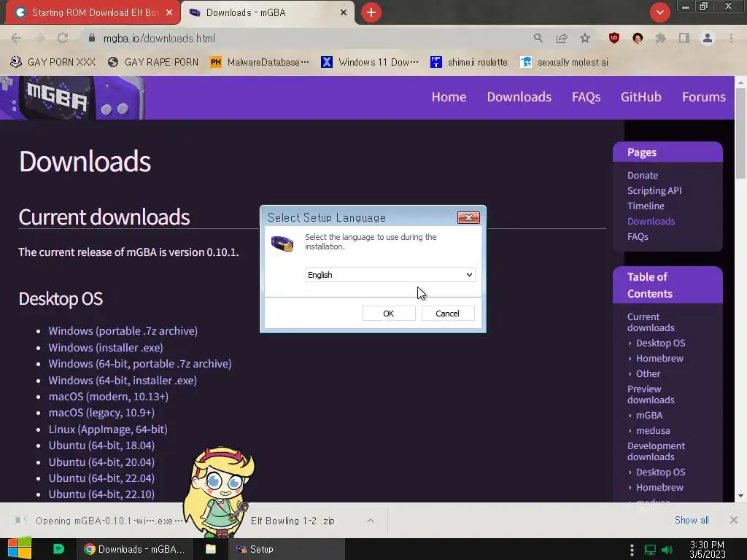Bookmark this page with the star icon

585,38
